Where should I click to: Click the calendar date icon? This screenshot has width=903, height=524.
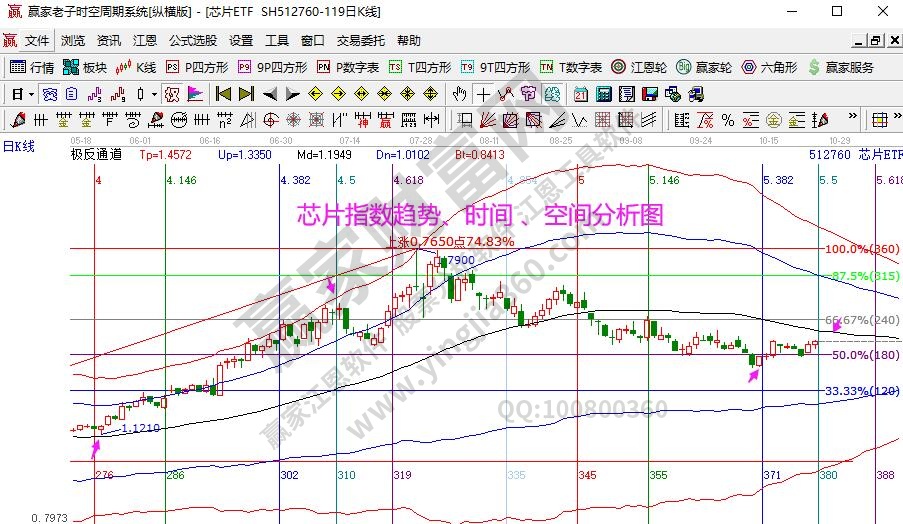580,94
